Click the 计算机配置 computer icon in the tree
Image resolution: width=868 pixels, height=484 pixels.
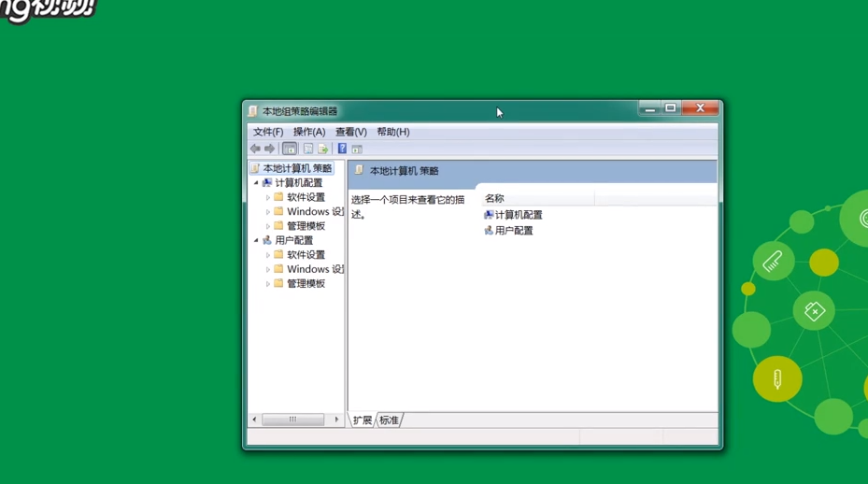[x=267, y=182]
